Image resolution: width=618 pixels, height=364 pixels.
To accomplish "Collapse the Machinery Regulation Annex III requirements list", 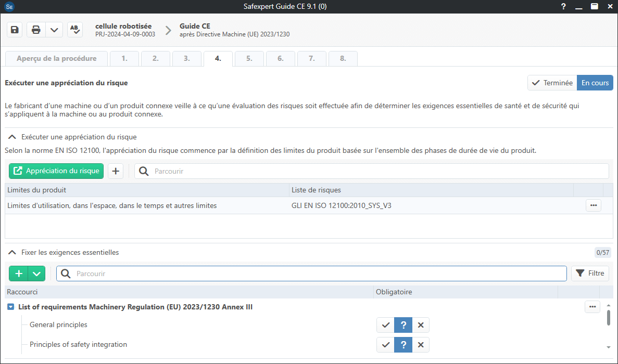I will [10, 307].
